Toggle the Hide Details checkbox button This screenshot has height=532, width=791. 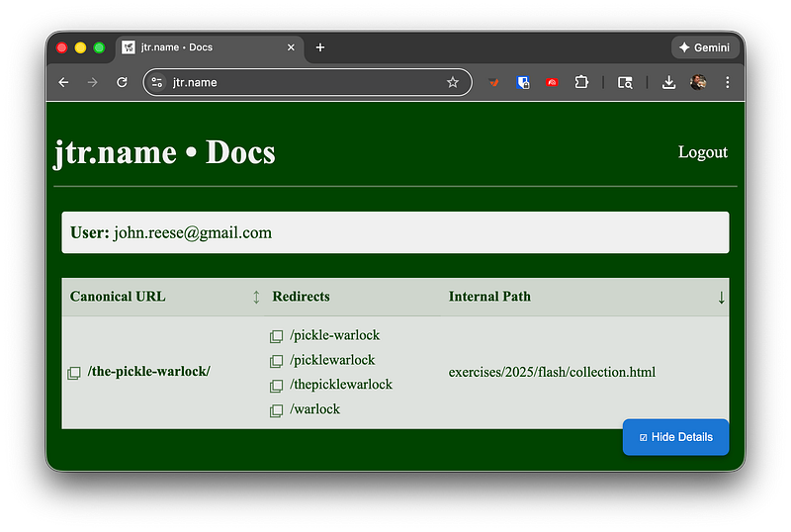coord(675,437)
